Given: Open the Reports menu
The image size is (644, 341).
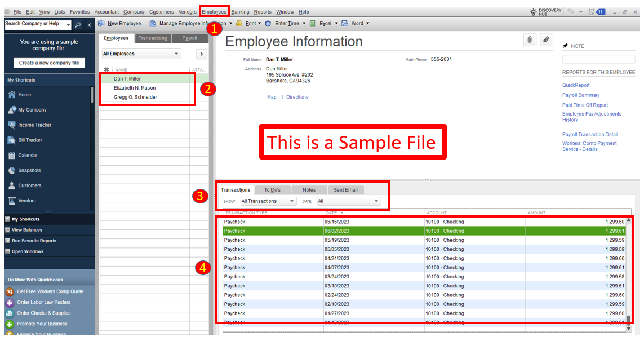Looking at the screenshot, I should 263,12.
